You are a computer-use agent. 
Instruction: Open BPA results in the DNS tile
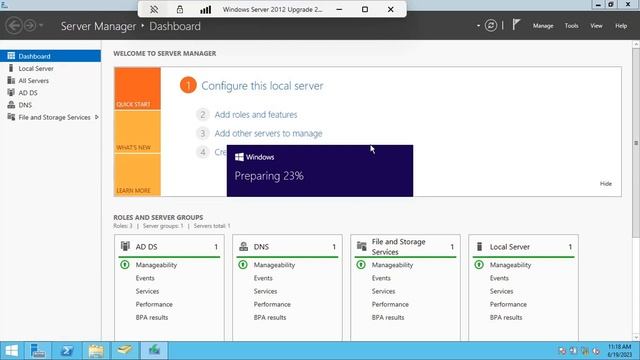[270, 317]
